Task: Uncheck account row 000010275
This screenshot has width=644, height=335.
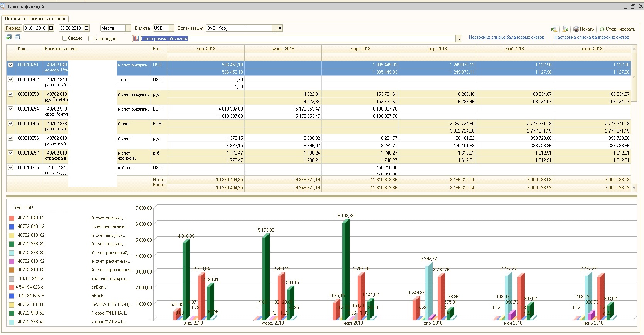Action: [x=11, y=168]
